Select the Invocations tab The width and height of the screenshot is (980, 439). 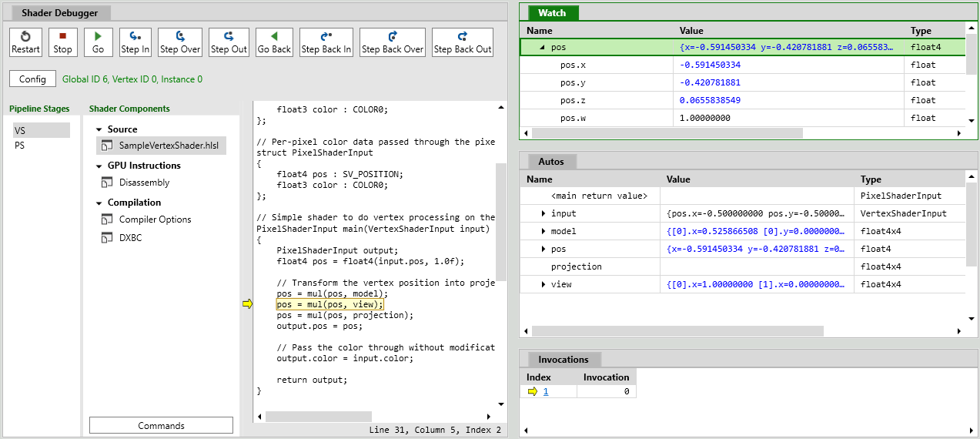point(563,359)
